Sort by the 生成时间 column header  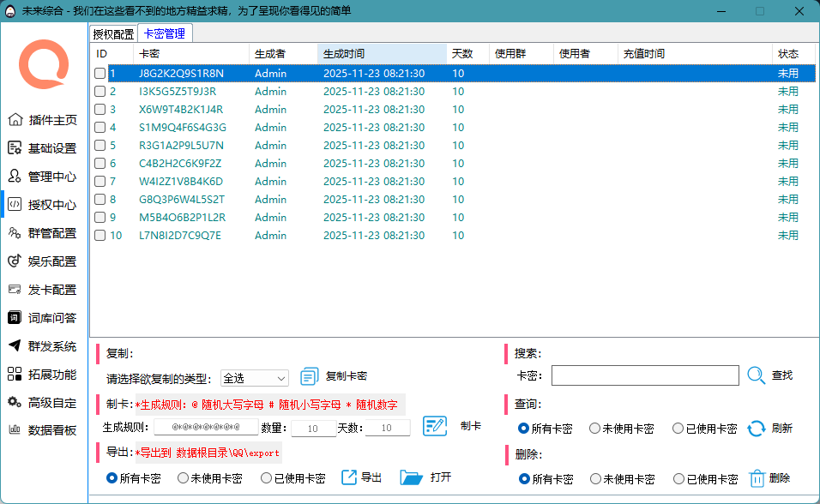382,53
